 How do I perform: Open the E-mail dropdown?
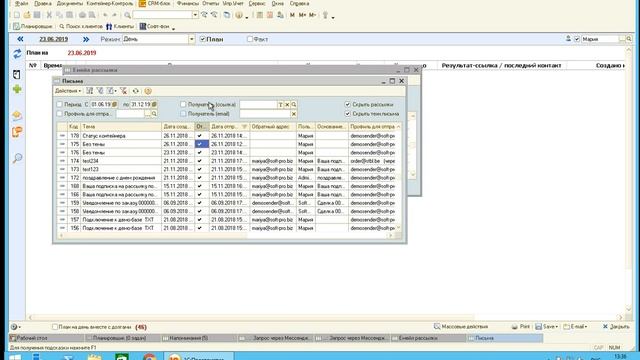tap(575, 327)
